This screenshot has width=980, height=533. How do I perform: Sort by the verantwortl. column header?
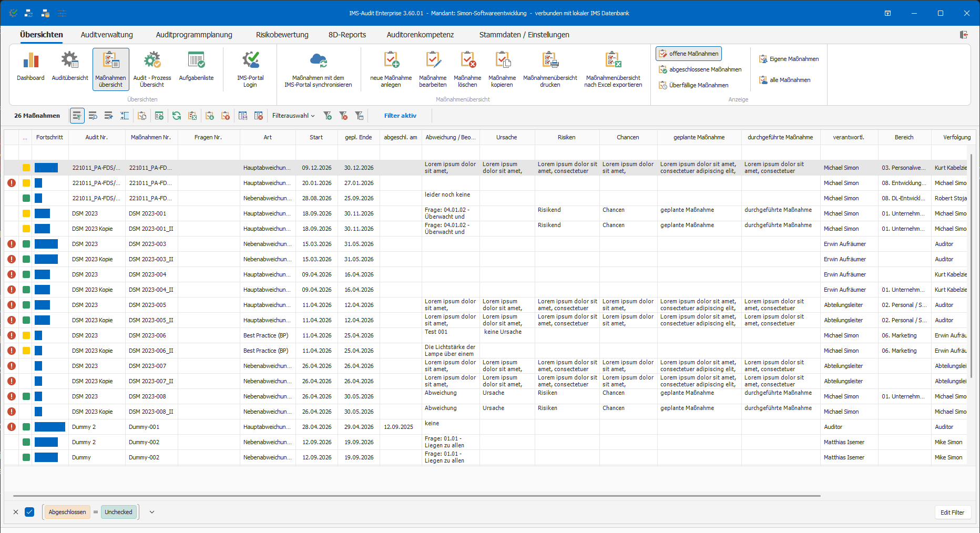[x=849, y=137]
